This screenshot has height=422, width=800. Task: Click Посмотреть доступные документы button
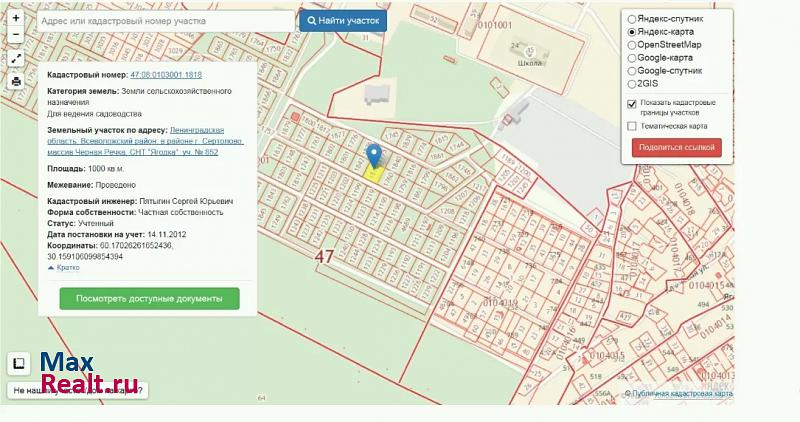click(149, 298)
